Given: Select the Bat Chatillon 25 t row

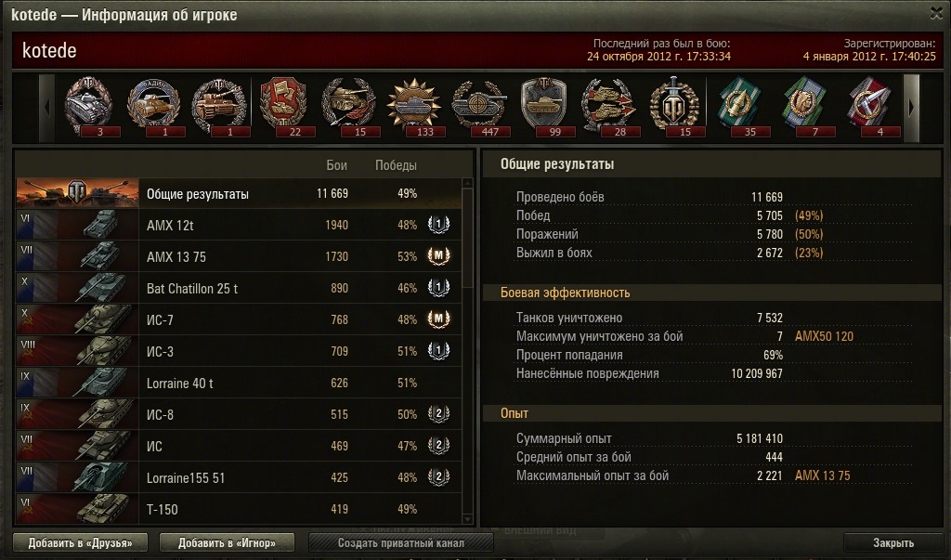Looking at the screenshot, I should (x=239, y=288).
